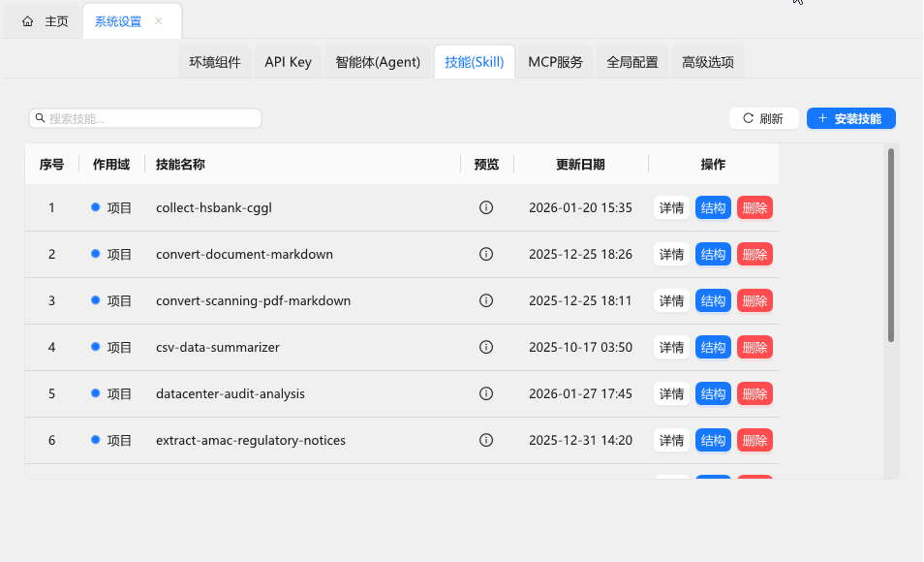Go to the MCP服务 tab
924x562 pixels.
[x=555, y=62]
